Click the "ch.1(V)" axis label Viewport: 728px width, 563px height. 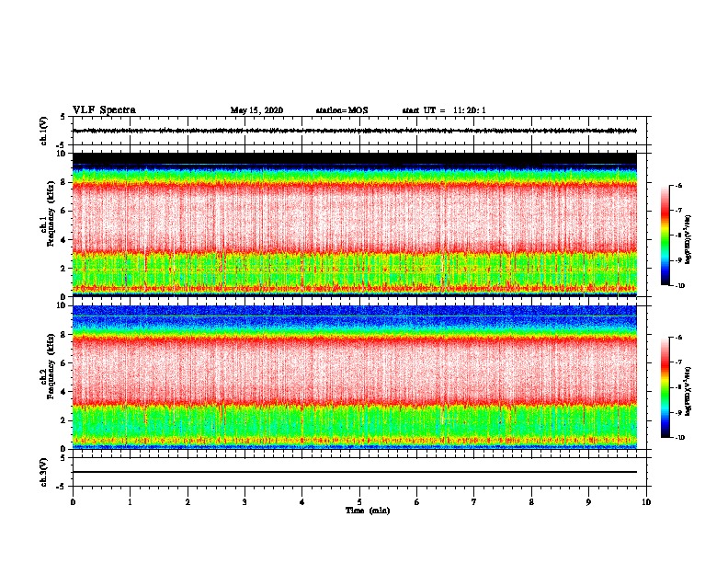click(43, 131)
